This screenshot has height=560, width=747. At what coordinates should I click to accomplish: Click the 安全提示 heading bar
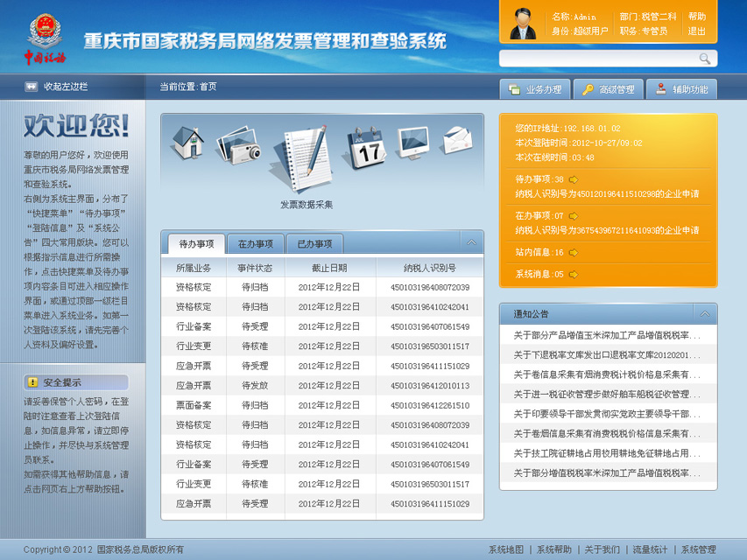(x=76, y=381)
